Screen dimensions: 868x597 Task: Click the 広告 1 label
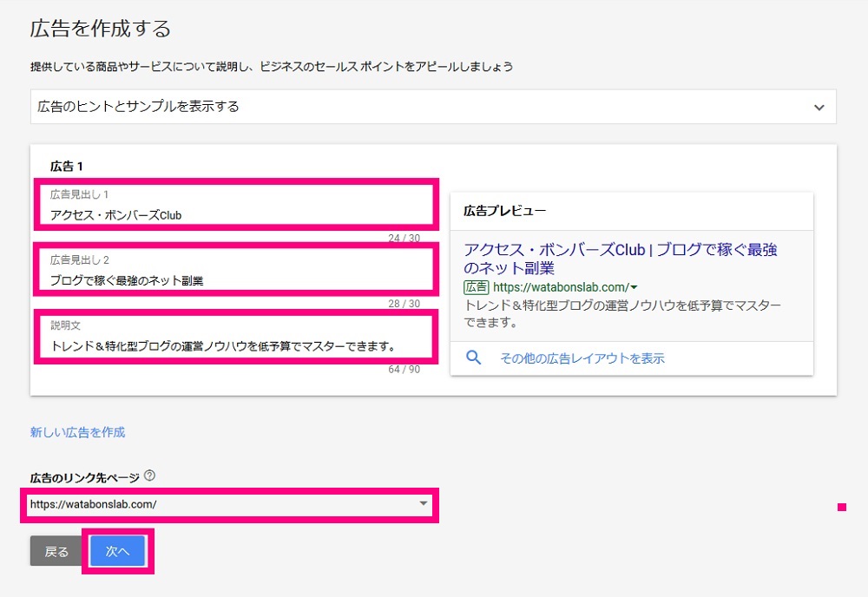coord(67,166)
